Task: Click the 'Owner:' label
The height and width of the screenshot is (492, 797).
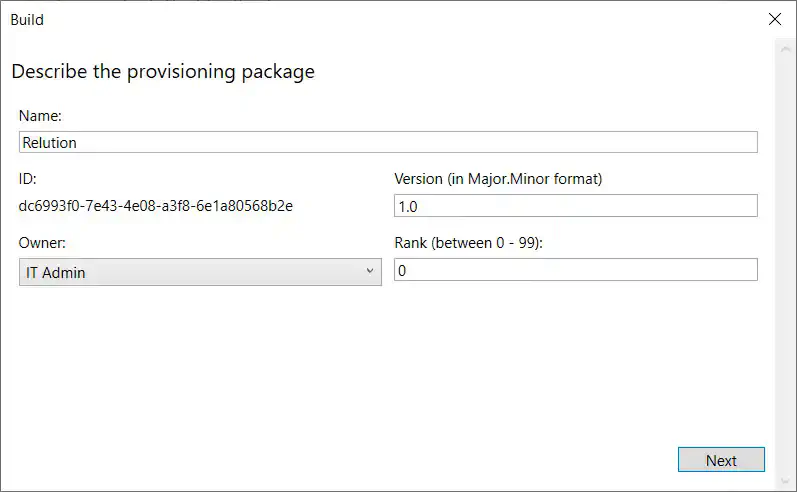Action: coord(42,242)
